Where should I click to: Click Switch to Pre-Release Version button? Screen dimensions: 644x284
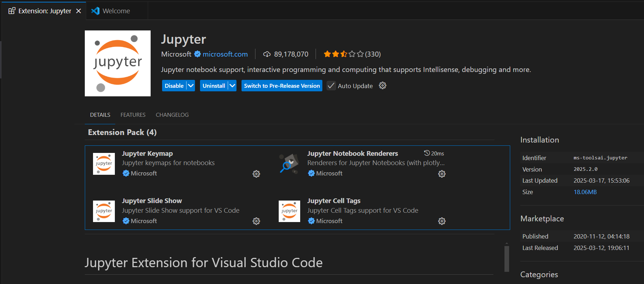coord(282,86)
